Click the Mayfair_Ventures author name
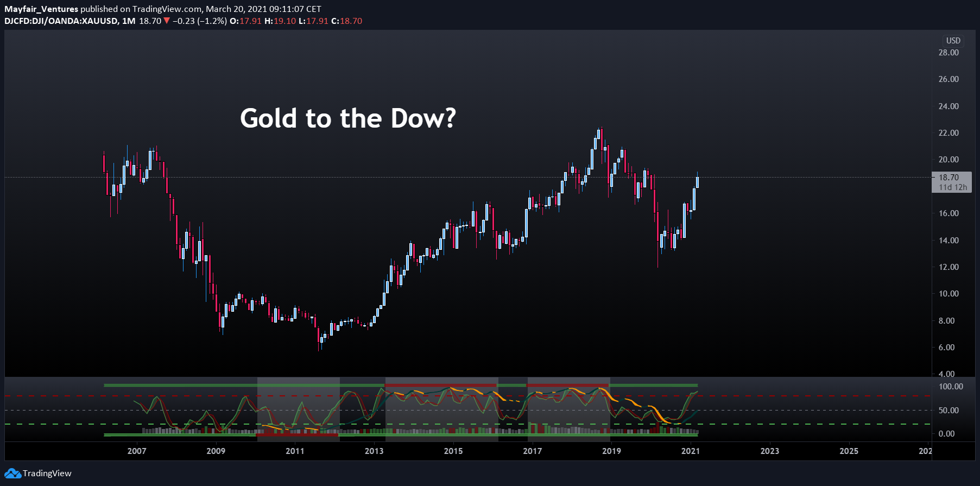 [41, 9]
